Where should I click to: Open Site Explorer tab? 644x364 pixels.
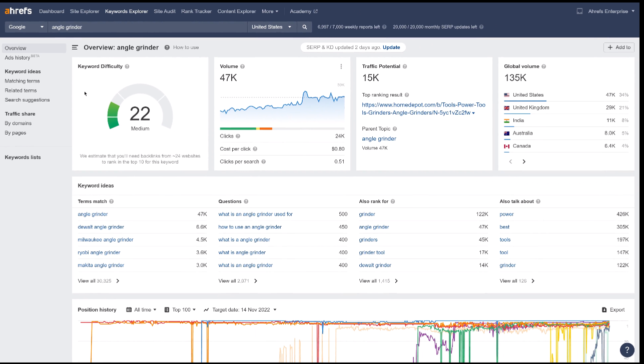pyautogui.click(x=85, y=11)
